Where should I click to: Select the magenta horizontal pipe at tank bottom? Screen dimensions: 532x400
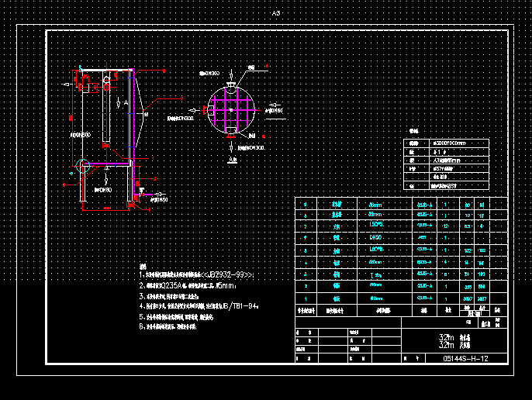pos(109,164)
